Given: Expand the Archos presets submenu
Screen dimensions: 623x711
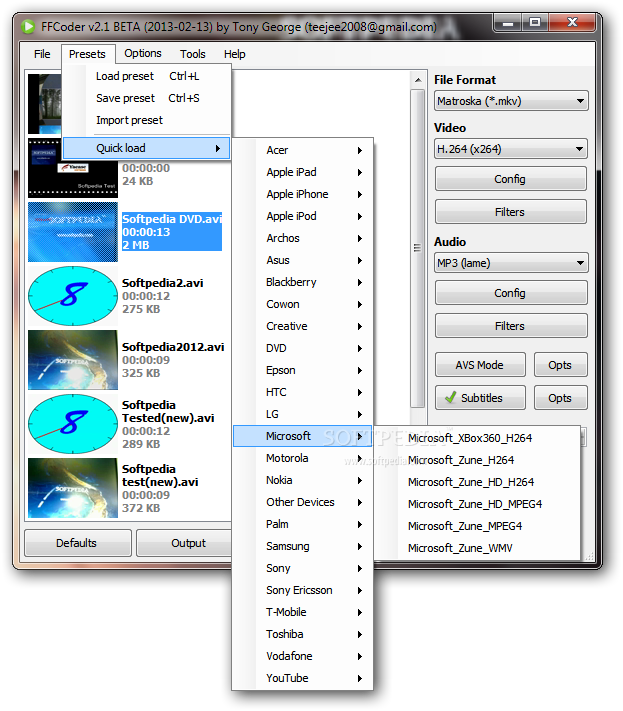Looking at the screenshot, I should (302, 238).
